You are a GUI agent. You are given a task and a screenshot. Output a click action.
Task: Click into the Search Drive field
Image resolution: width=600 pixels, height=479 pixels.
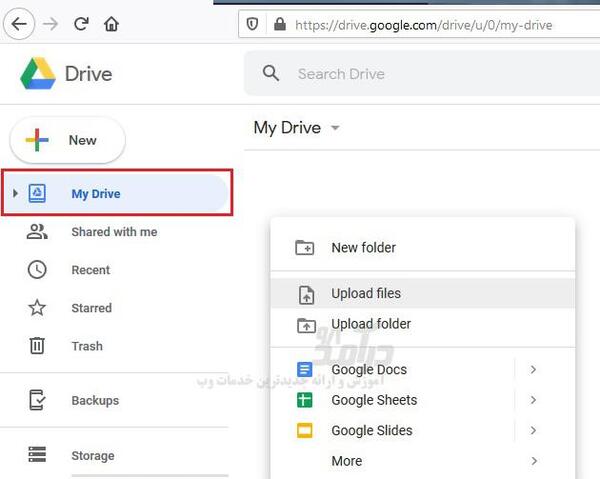click(422, 73)
